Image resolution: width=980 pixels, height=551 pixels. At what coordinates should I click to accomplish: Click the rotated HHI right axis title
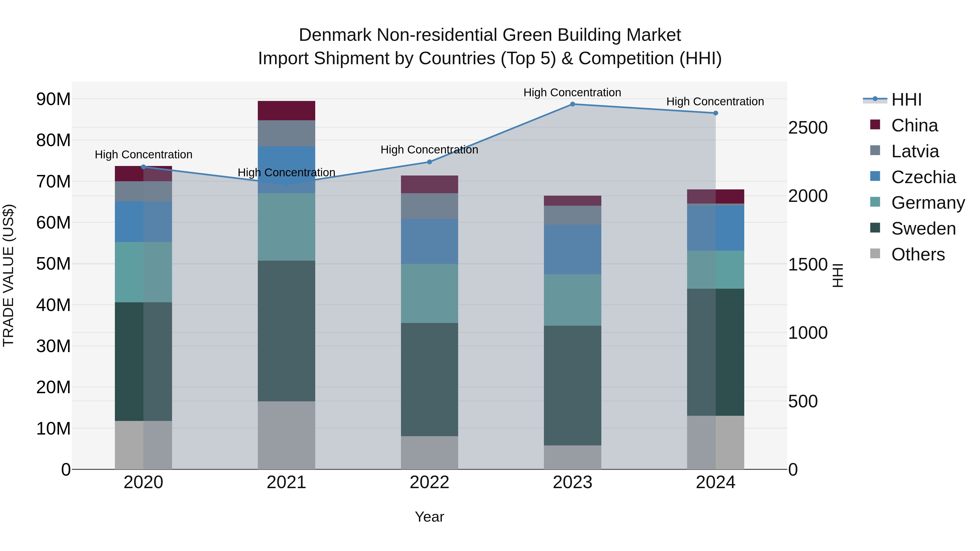(838, 275)
